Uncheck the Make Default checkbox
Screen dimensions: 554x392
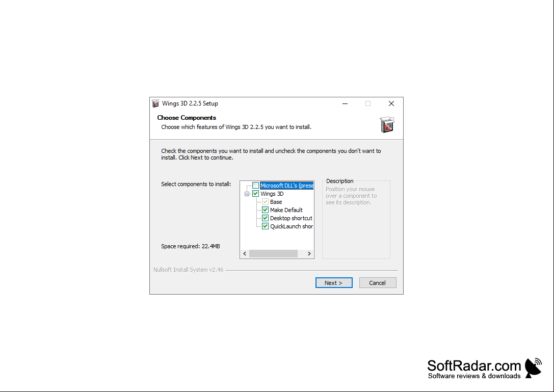tap(265, 210)
